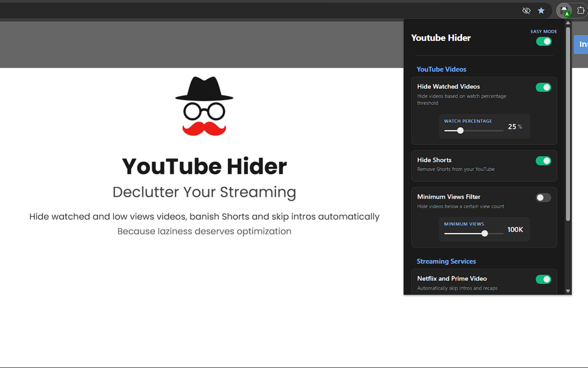Click the popup scrollbar up arrow
This screenshot has width=588, height=368.
click(568, 23)
